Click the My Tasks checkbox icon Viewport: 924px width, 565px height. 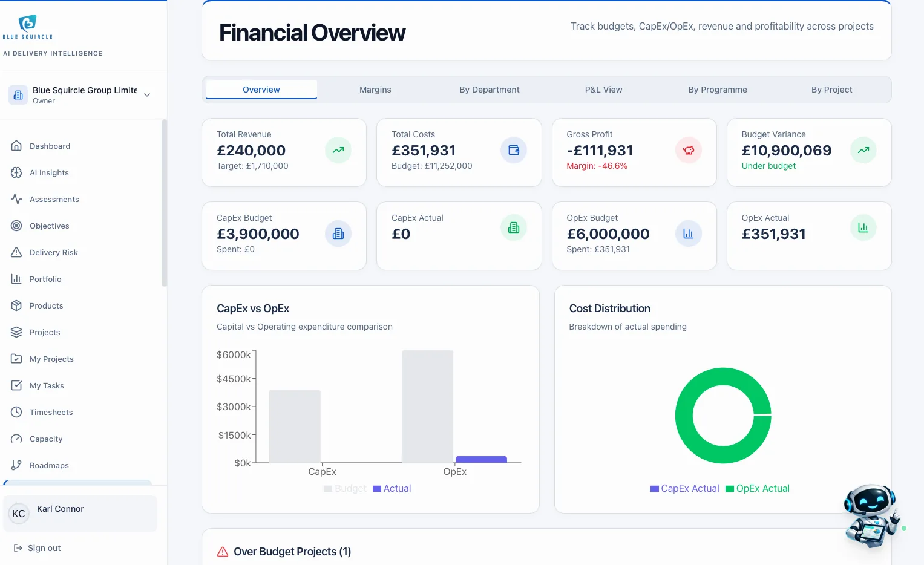point(16,385)
